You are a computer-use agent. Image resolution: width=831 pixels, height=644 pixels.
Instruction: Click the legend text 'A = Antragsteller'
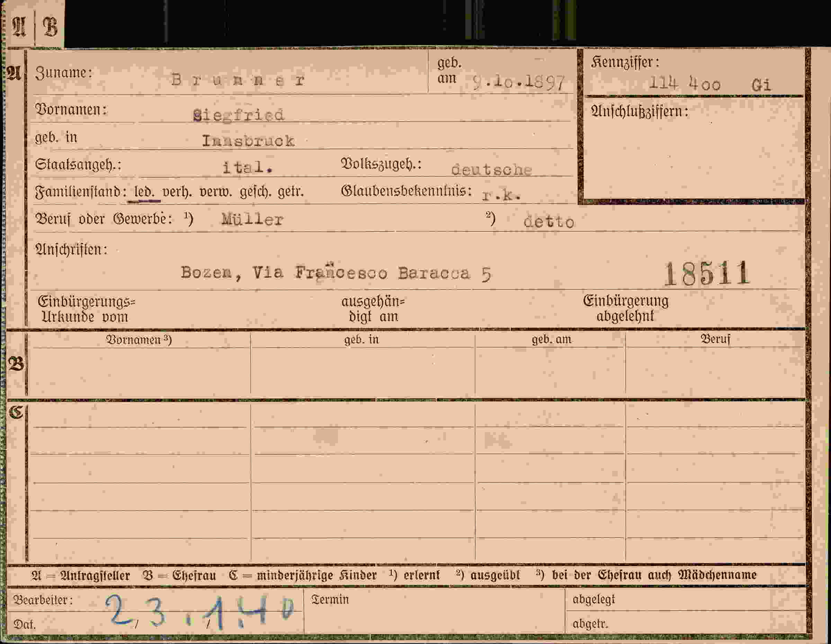pos(81,575)
